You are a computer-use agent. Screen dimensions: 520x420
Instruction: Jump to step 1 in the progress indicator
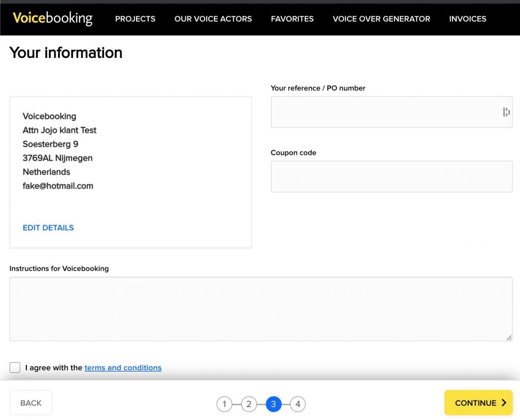[x=224, y=404]
